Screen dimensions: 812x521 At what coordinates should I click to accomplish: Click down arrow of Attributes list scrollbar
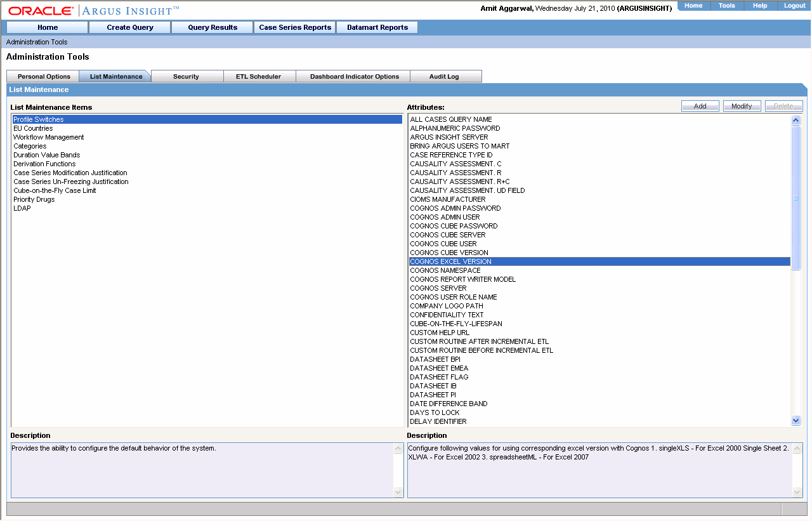tap(796, 420)
